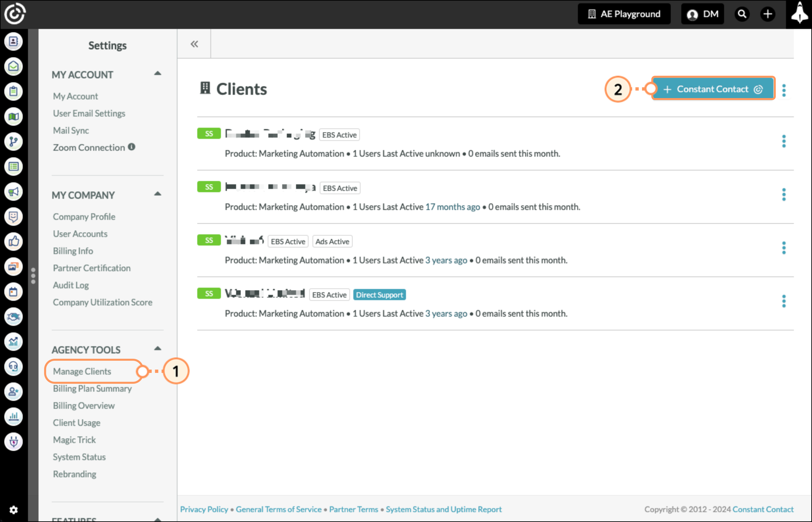812x522 pixels.
Task: Open System Status and Uptime Report link
Action: tap(444, 509)
